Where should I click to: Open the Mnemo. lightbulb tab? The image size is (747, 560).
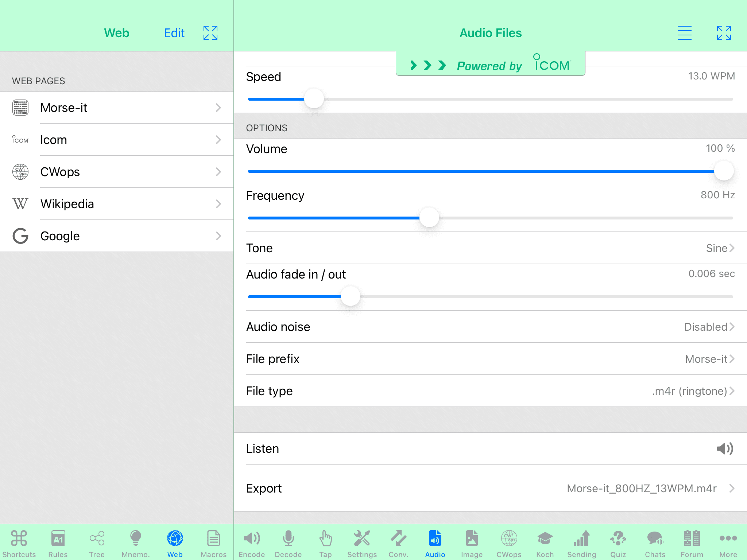pos(136,544)
